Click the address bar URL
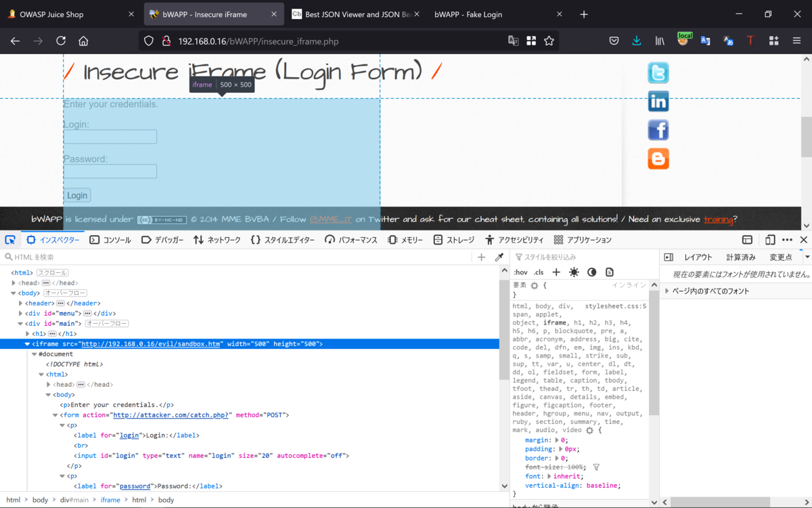The width and height of the screenshot is (812, 508). (258, 41)
